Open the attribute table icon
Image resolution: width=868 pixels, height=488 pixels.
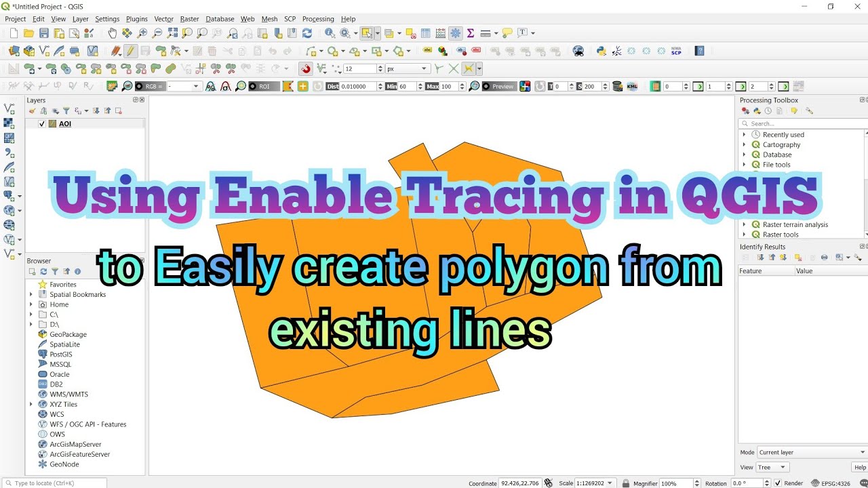[x=426, y=33]
